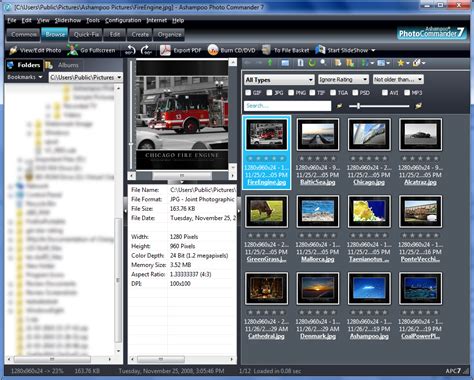This screenshot has height=380, width=474.
Task: Click the small icon right of Search box
Action: (x=339, y=106)
